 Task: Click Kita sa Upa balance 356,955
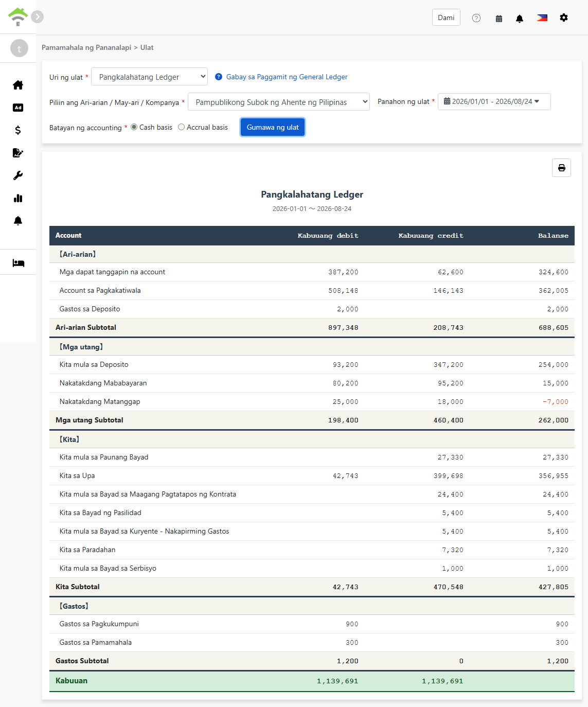pos(553,476)
